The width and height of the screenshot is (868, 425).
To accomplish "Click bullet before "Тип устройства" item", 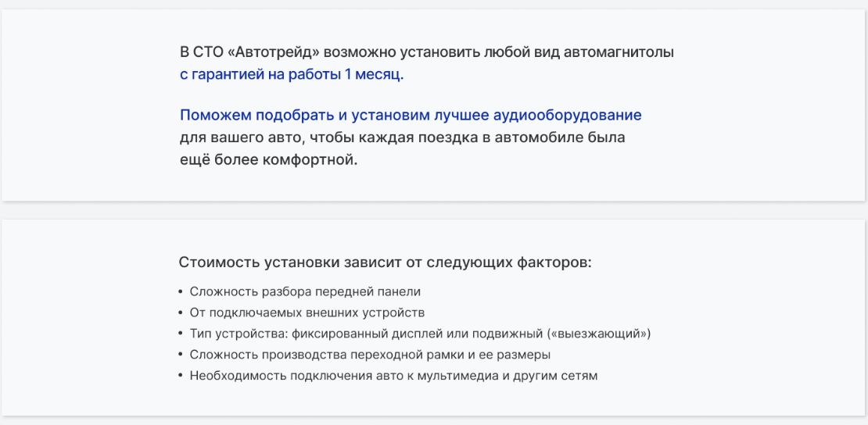I will [181, 334].
